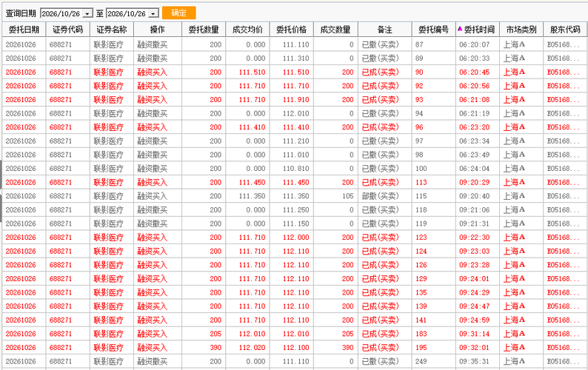Select order time 09:24:47 cell

click(478, 306)
